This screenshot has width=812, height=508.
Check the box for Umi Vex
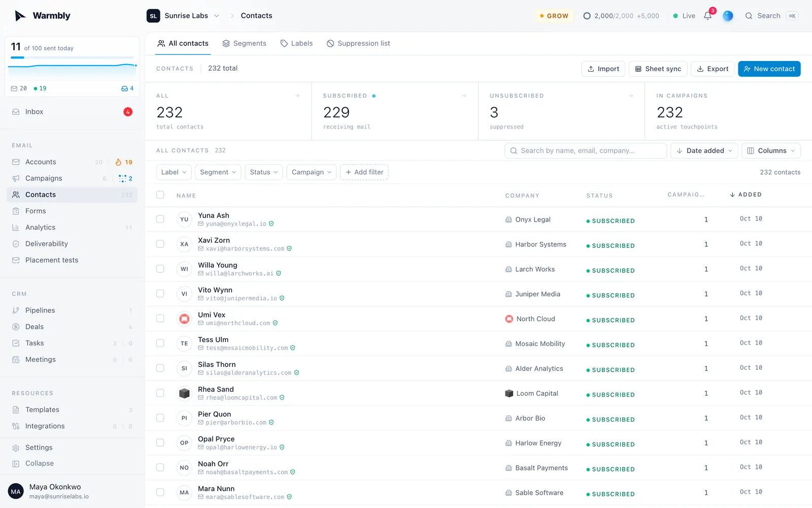160,319
